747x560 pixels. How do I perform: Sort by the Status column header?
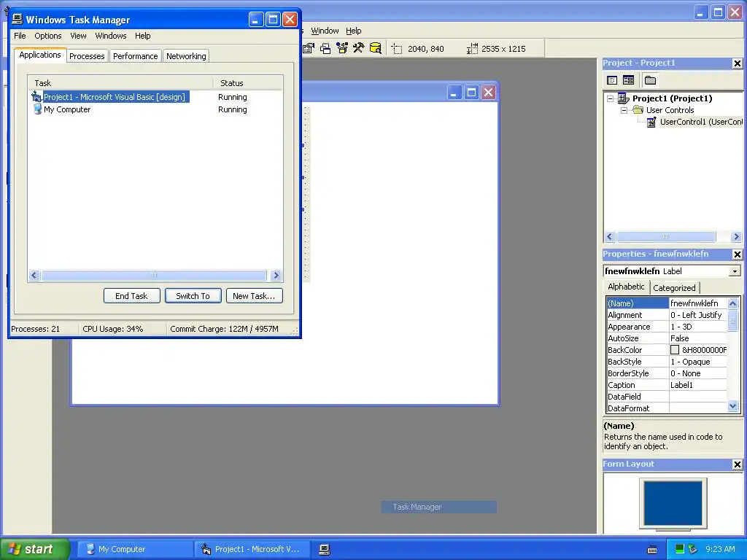coord(248,83)
